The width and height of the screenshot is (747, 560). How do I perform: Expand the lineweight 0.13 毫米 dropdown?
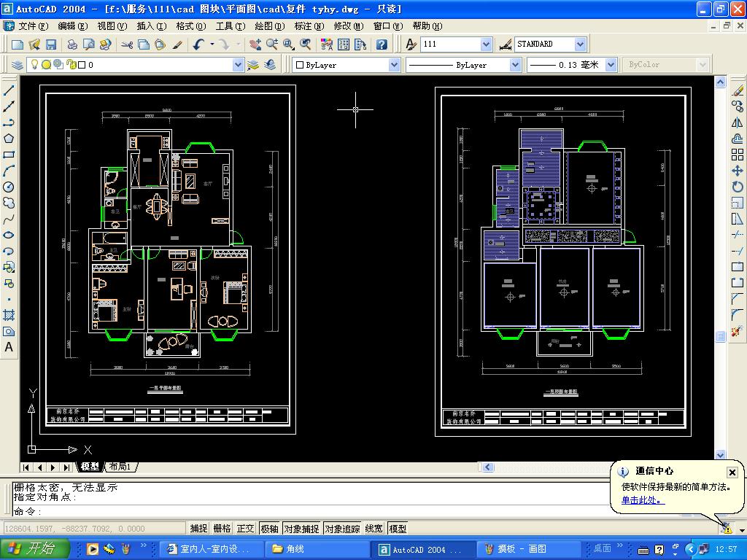[611, 65]
